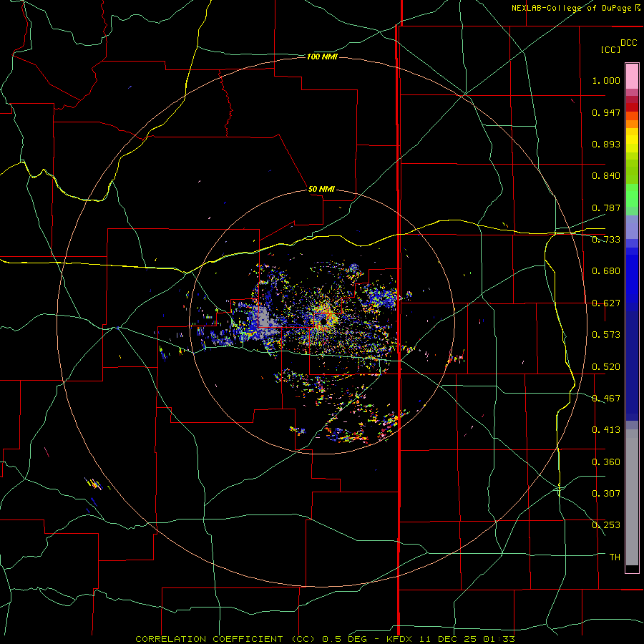Click the [CC] units label
644x644 pixels.
click(610, 49)
